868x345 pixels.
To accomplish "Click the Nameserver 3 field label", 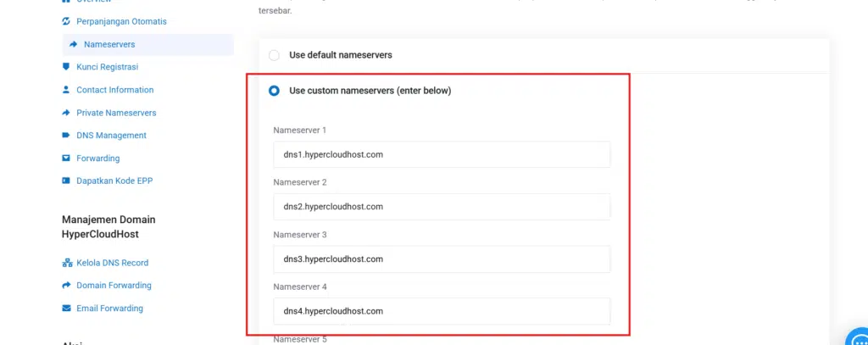I will pos(300,235).
